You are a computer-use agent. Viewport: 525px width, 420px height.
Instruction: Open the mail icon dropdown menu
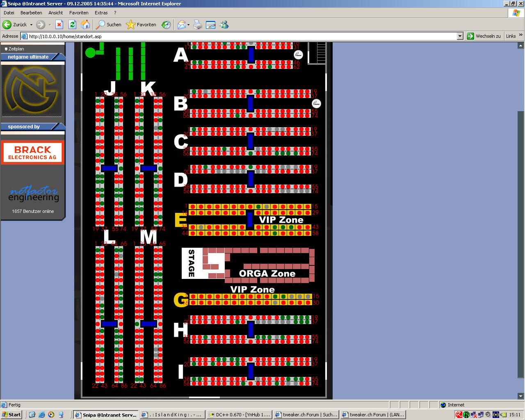click(x=188, y=25)
